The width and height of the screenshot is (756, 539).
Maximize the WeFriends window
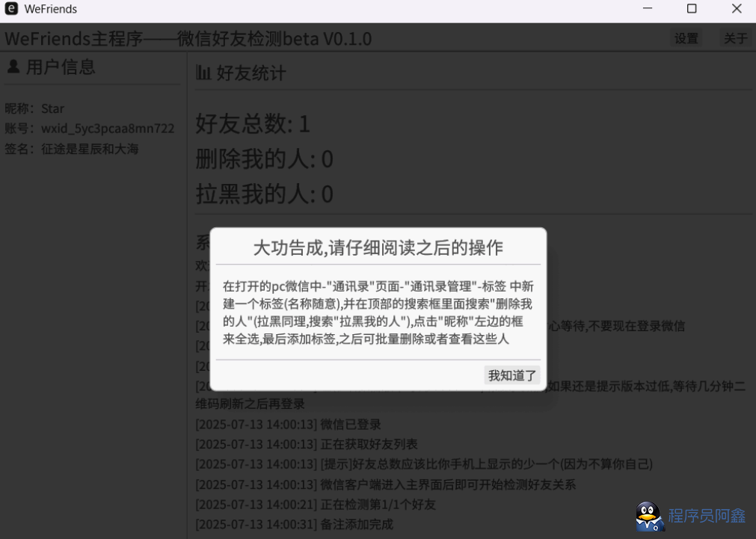tap(692, 9)
